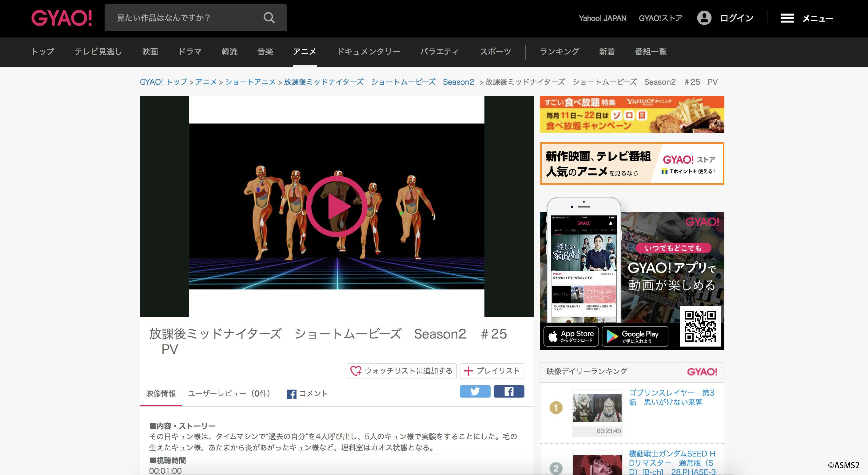Open the Yahoo! JAPAN header link

point(603,18)
